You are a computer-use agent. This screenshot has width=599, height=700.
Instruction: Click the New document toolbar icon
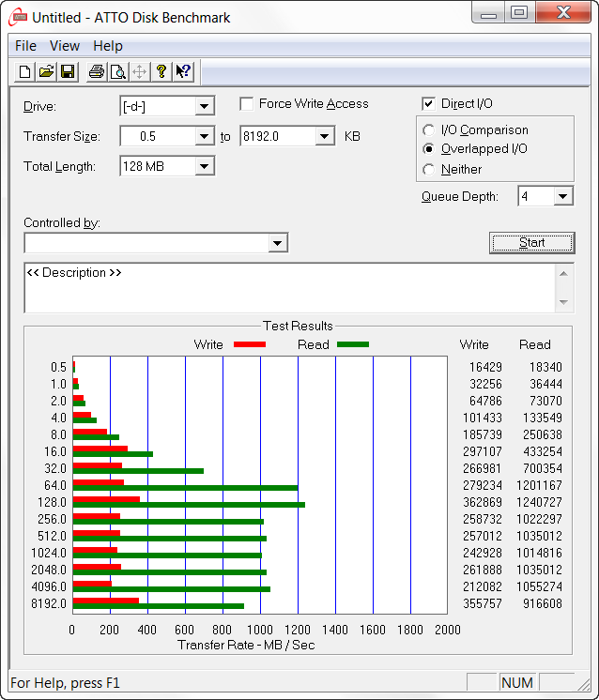click(25, 71)
